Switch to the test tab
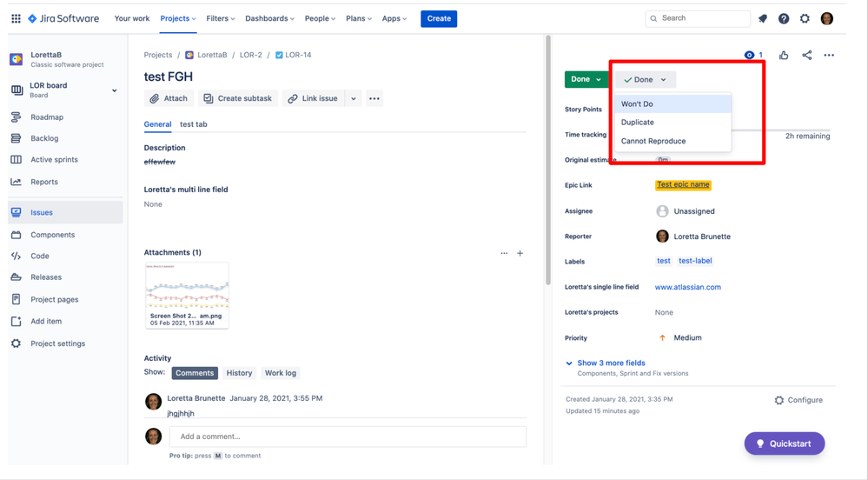868x480 pixels. 193,124
